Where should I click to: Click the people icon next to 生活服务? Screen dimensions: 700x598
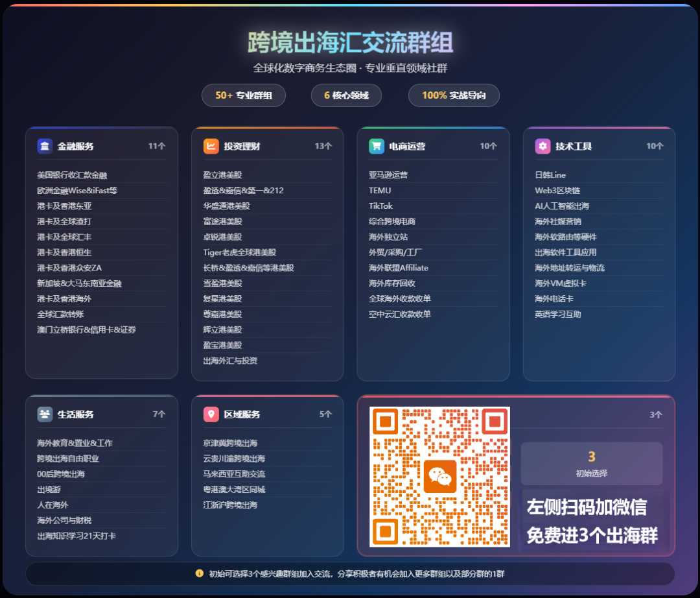44,413
